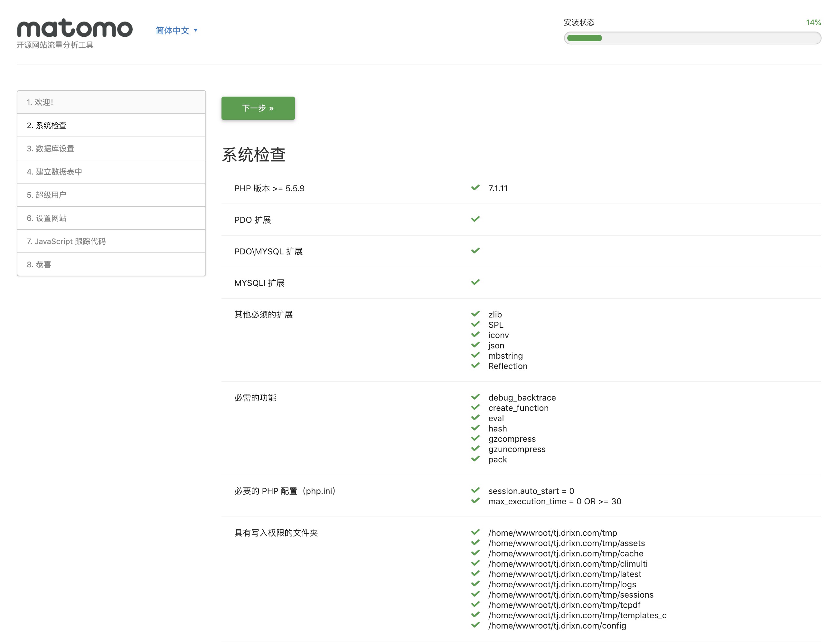The width and height of the screenshot is (837, 644).
Task: Select step 6. 设置网站 in sidebar
Action: coord(111,218)
